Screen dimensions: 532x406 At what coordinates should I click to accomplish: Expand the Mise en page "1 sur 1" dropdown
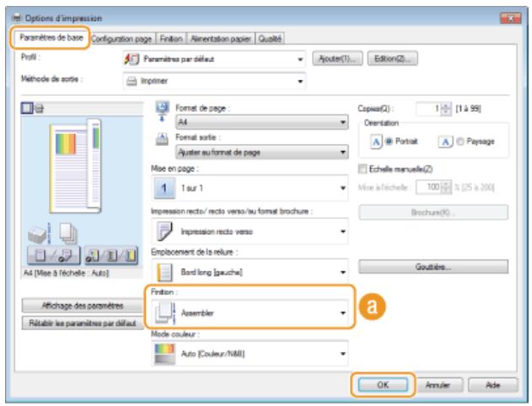(x=250, y=188)
